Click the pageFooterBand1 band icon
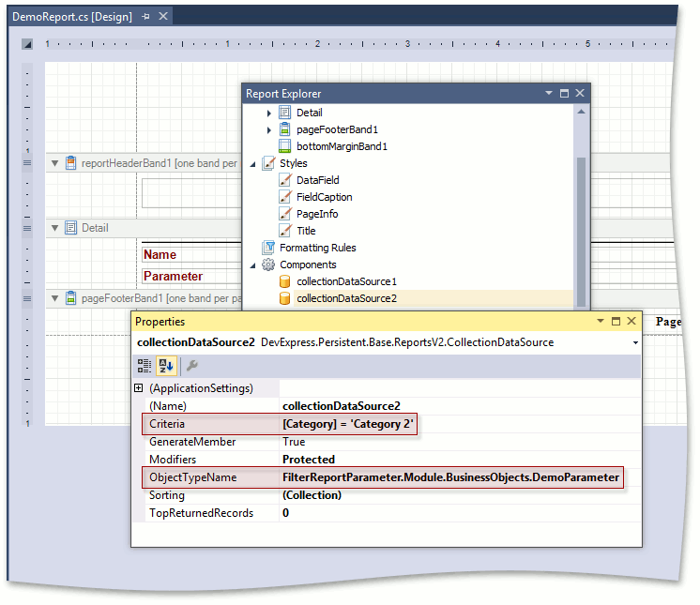The height and width of the screenshot is (605, 700). 285,129
